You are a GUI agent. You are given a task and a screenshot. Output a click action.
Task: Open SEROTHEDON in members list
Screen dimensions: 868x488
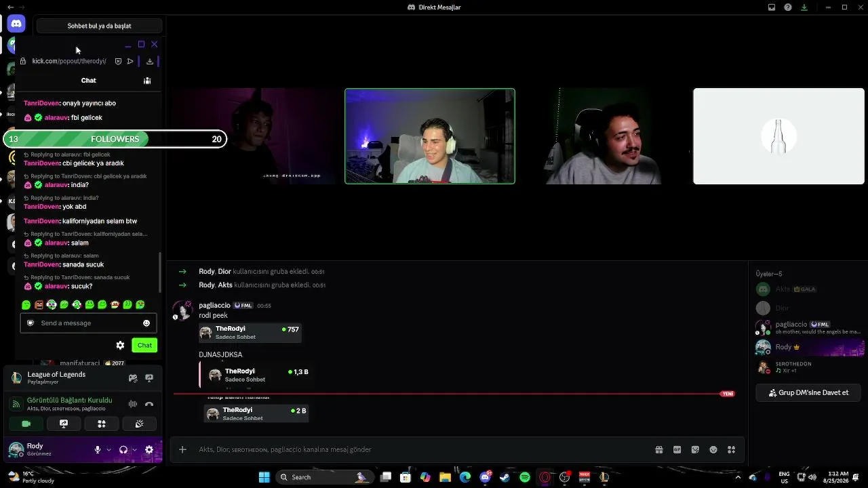click(x=808, y=367)
